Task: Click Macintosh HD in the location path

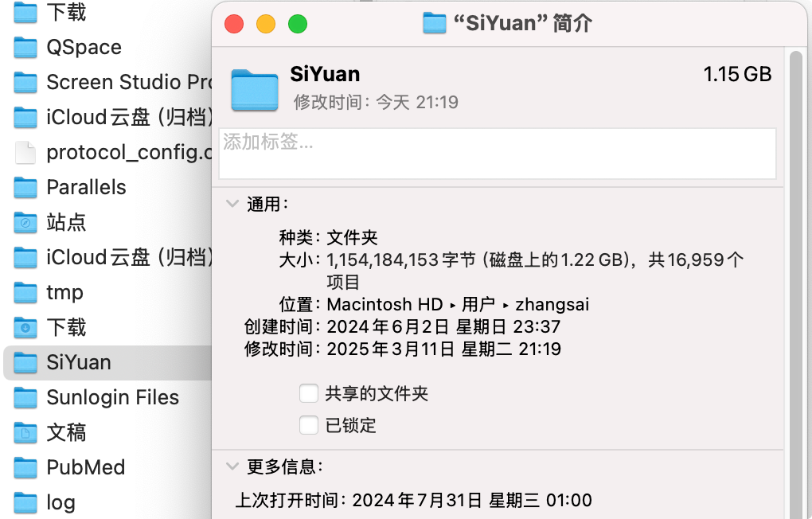Action: coord(385,304)
